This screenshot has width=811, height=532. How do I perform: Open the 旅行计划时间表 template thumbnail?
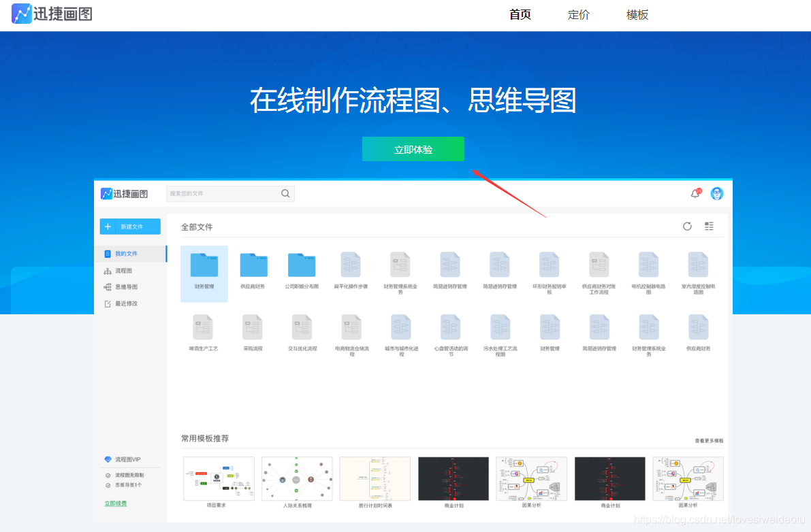(x=375, y=479)
